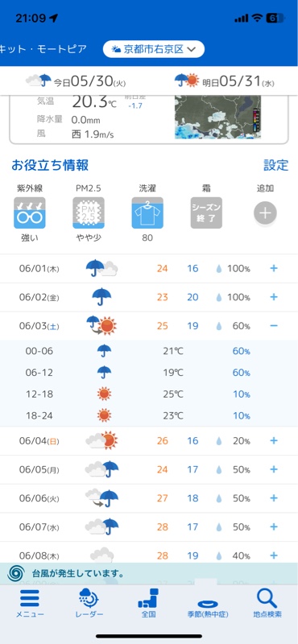The width and height of the screenshot is (298, 644).
Task: Collapse the 06/03 hourly forecast
Action: coord(274,326)
